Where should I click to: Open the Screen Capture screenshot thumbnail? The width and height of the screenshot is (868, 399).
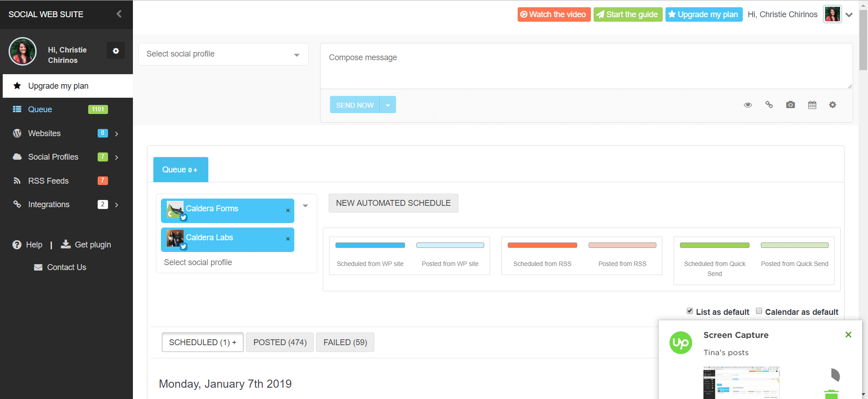point(741,383)
